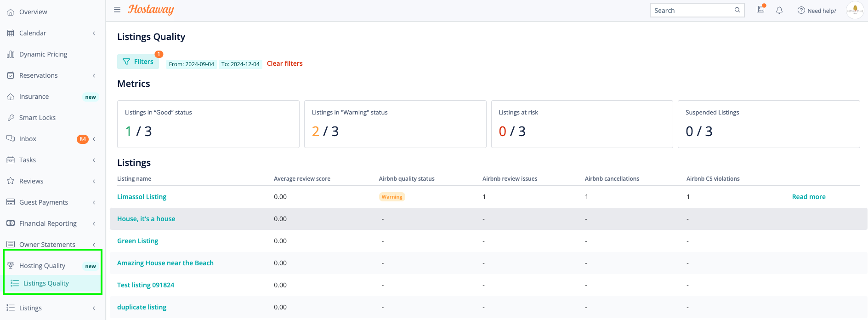This screenshot has height=320, width=868.
Task: Click the user profile avatar
Action: (855, 10)
